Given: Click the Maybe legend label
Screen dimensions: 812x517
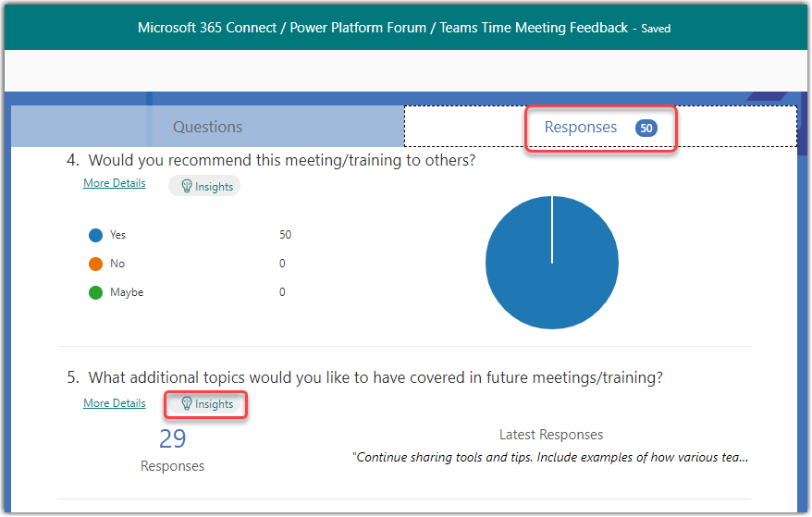Looking at the screenshot, I should (127, 292).
